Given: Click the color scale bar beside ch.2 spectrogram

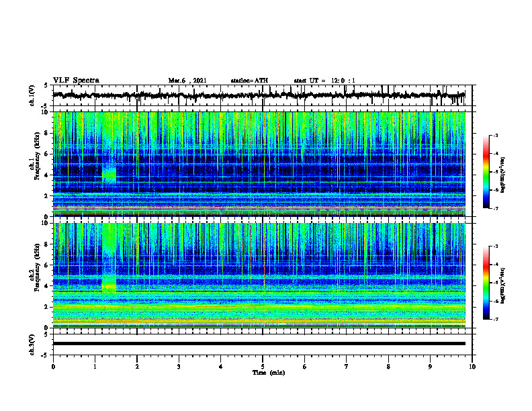Looking at the screenshot, I should point(486,283).
